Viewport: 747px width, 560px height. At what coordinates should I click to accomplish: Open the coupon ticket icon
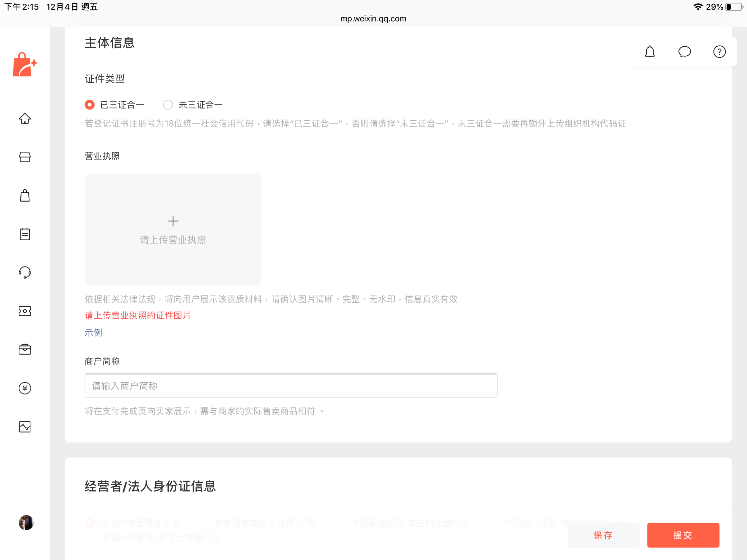25,311
